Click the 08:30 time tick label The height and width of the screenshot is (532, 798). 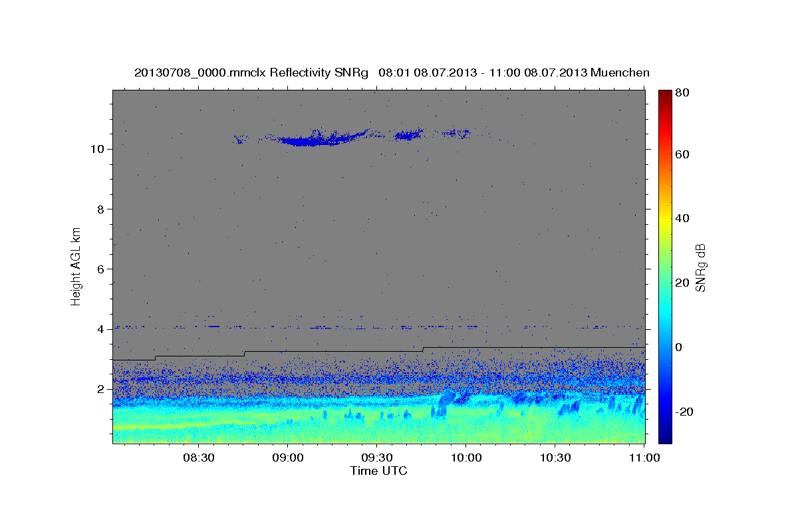coord(198,458)
